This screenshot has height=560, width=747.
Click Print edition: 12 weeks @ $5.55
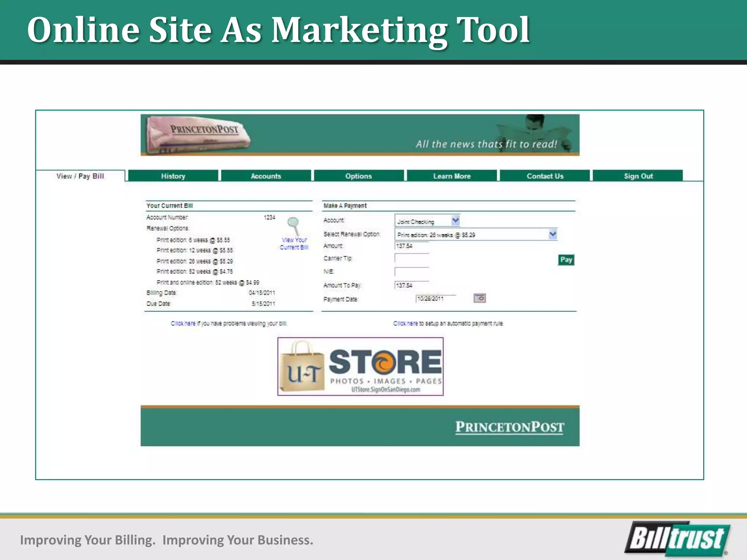(x=195, y=250)
